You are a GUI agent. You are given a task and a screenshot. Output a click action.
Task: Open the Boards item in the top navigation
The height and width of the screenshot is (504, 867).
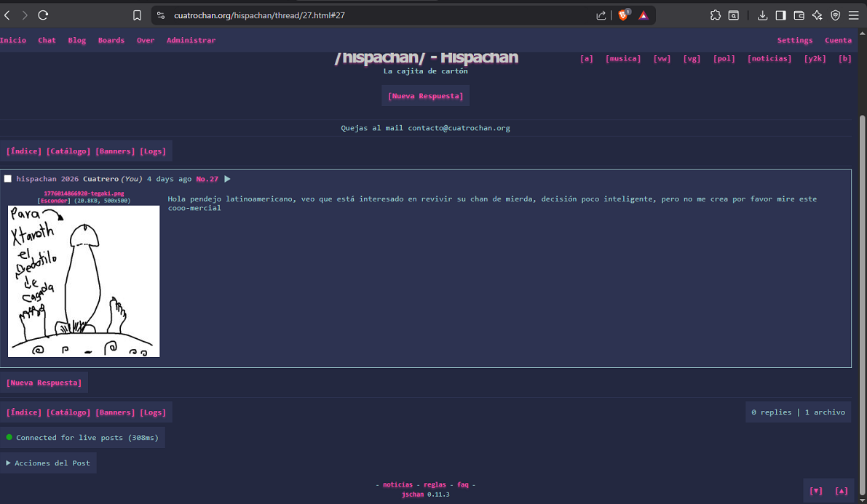(111, 41)
